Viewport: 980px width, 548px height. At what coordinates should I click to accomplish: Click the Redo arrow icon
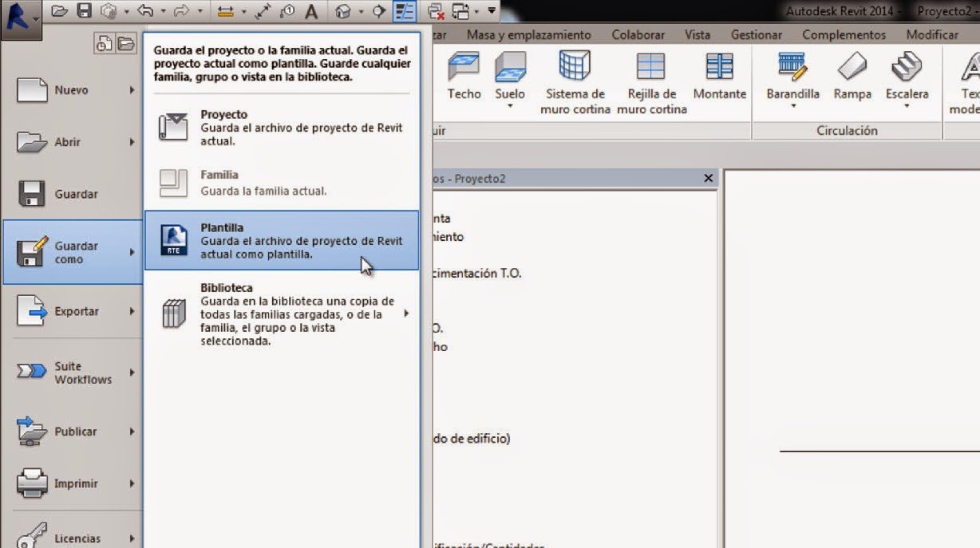point(181,11)
